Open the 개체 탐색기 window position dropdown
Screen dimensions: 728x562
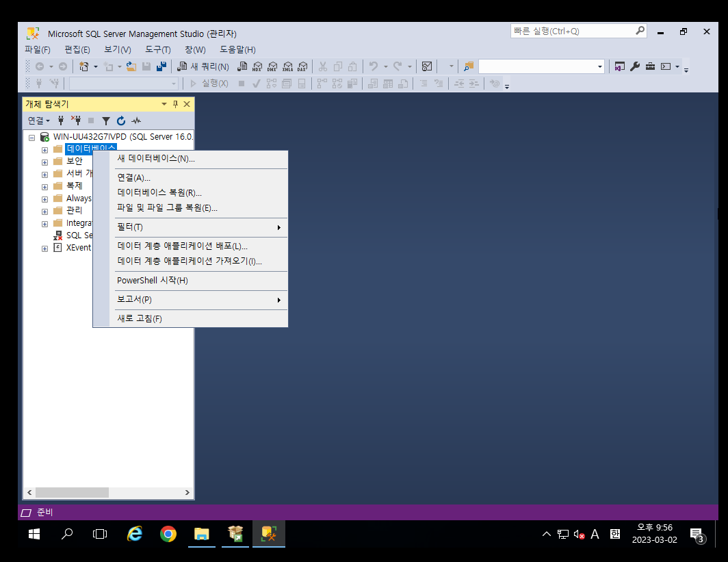(164, 104)
